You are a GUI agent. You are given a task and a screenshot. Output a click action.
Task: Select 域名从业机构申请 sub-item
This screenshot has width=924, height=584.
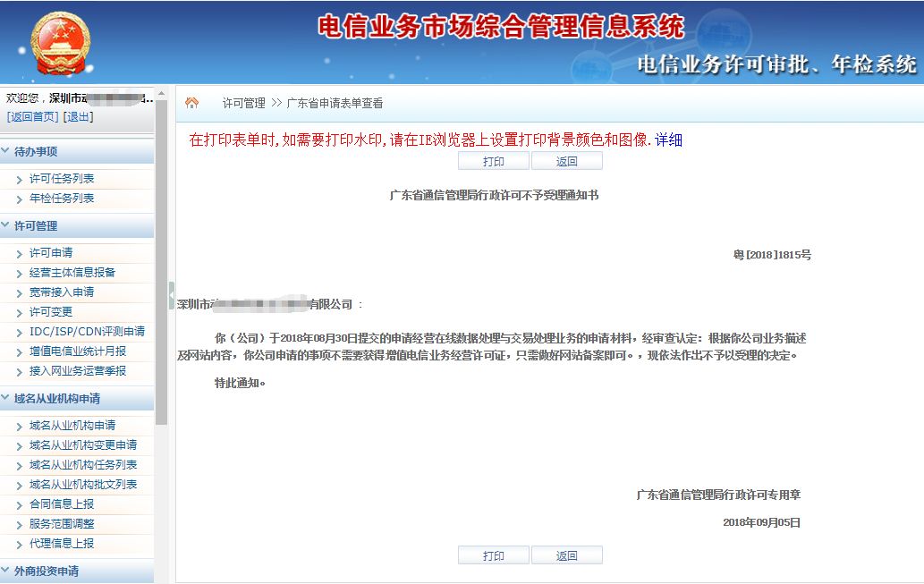72,426
